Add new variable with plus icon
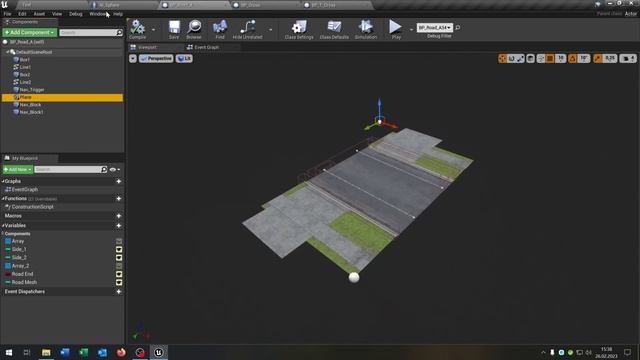The image size is (640, 360). tap(119, 225)
